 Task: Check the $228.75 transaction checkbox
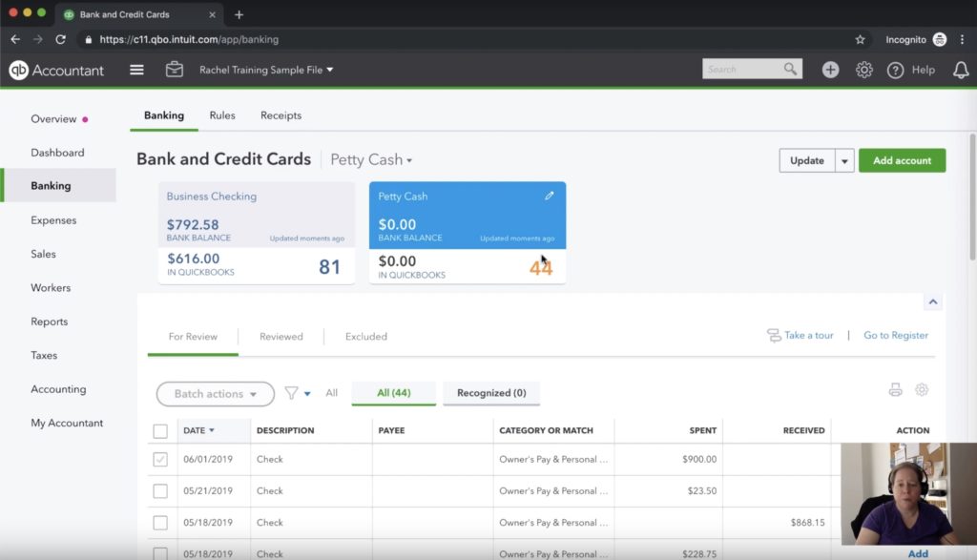(x=160, y=553)
